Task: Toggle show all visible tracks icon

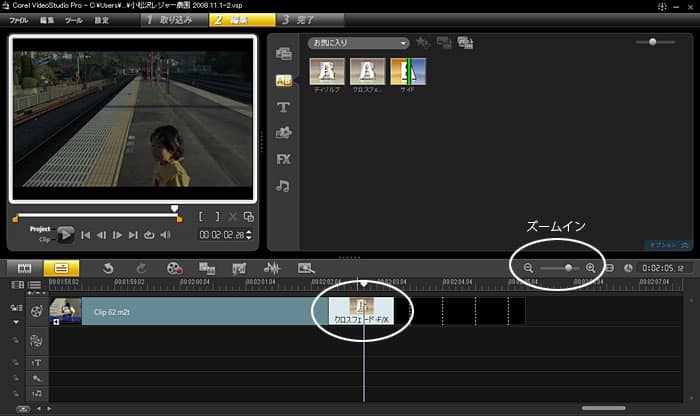Action: click(17, 284)
